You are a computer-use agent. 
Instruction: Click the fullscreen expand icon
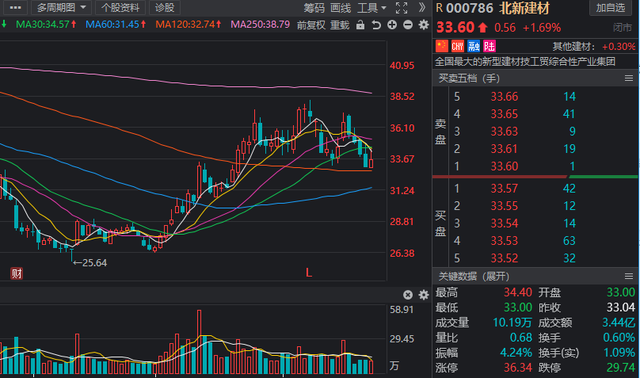coord(402,8)
